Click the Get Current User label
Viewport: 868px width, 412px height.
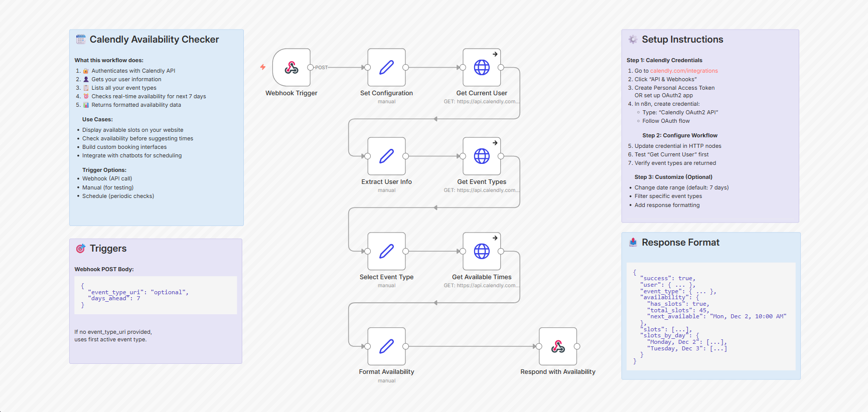(482, 93)
